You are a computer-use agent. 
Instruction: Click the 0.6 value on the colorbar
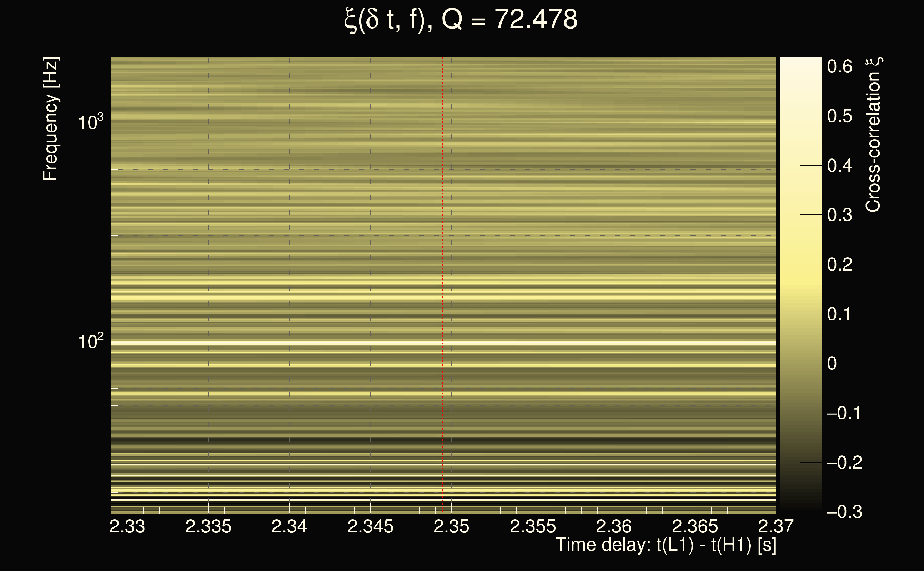pyautogui.click(x=839, y=66)
